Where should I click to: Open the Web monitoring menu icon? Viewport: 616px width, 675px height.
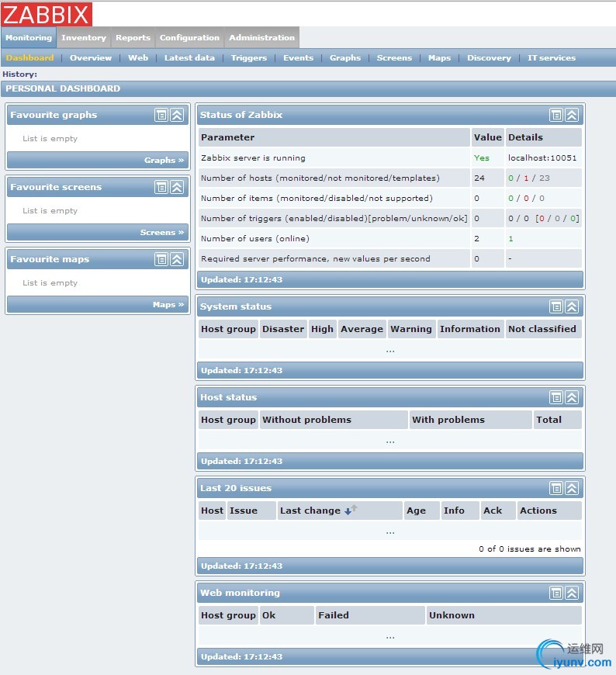click(556, 593)
